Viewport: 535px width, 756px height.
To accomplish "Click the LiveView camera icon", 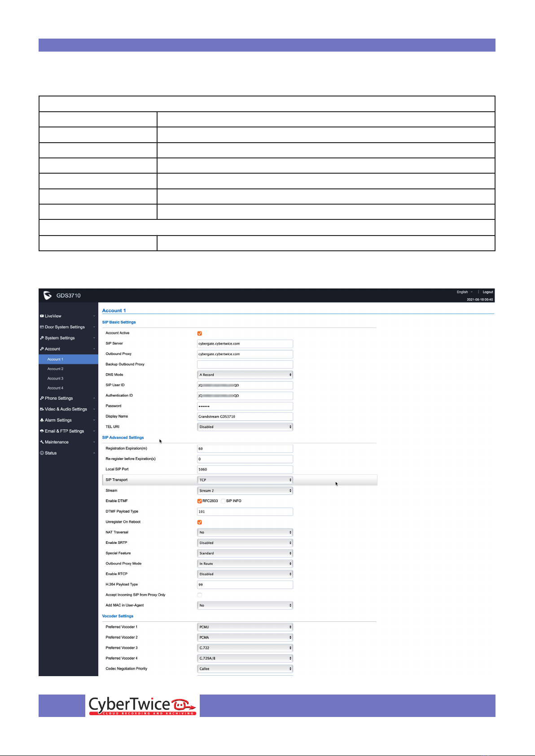I will click(x=42, y=316).
